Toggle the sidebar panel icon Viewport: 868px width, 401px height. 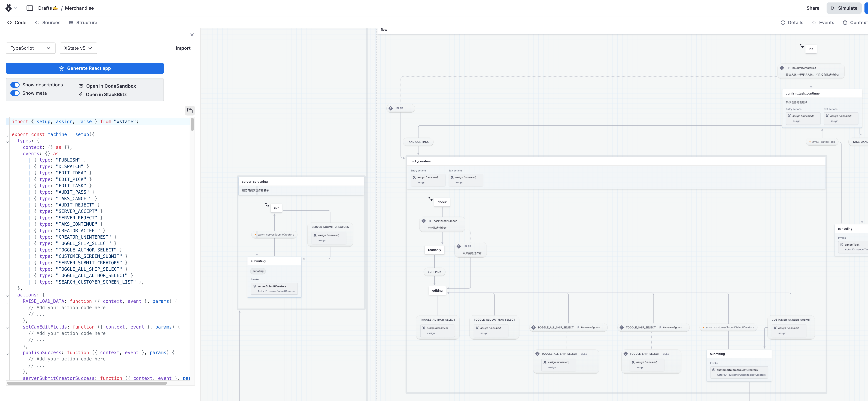click(x=30, y=8)
